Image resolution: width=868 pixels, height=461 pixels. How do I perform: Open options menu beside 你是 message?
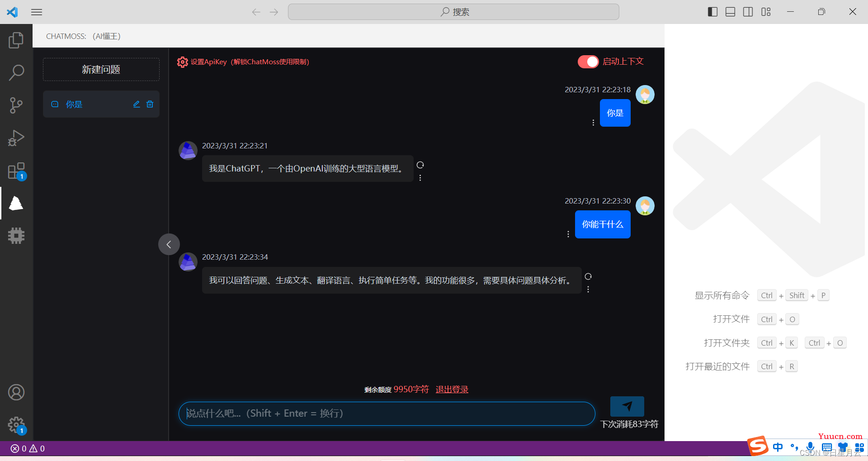pos(593,123)
